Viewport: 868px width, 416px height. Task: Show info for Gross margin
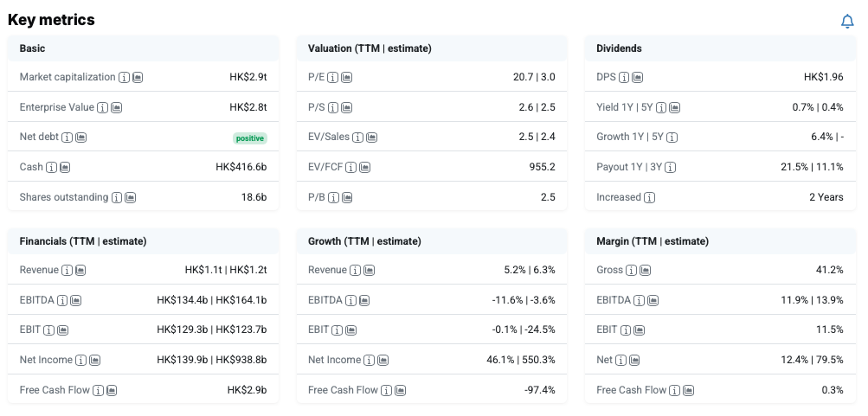pyautogui.click(x=632, y=271)
